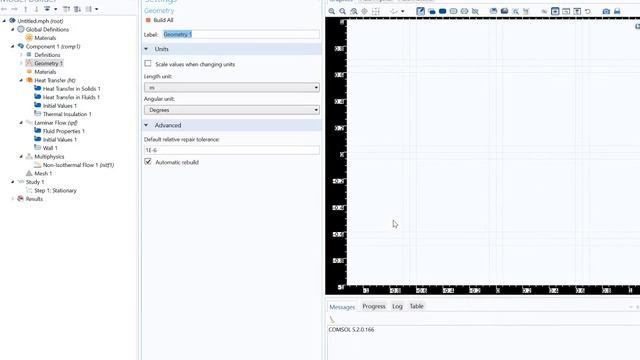Open the axis orientation dropdown arrow
Viewport: 640px width, 360px height.
tap(402, 11)
